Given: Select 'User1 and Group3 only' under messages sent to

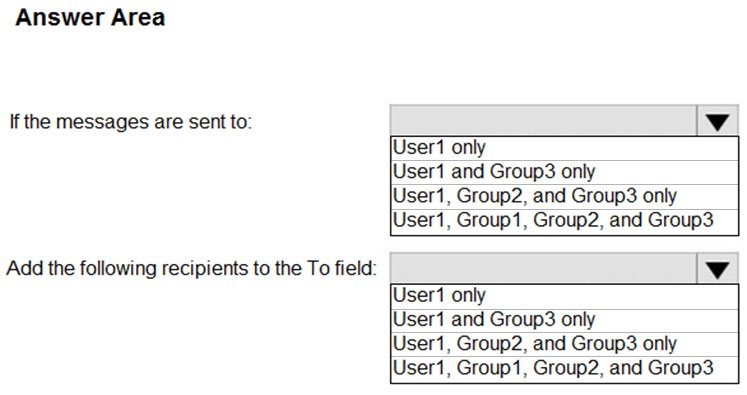Looking at the screenshot, I should (x=565, y=172).
